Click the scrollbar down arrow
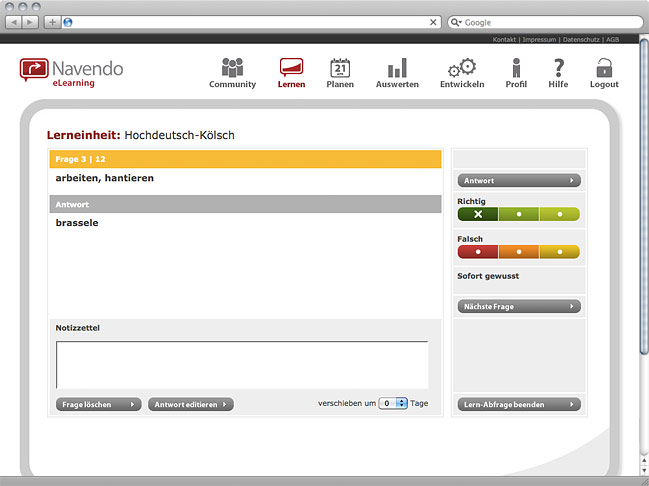Image resolution: width=649 pixels, height=486 pixels. coord(644,471)
